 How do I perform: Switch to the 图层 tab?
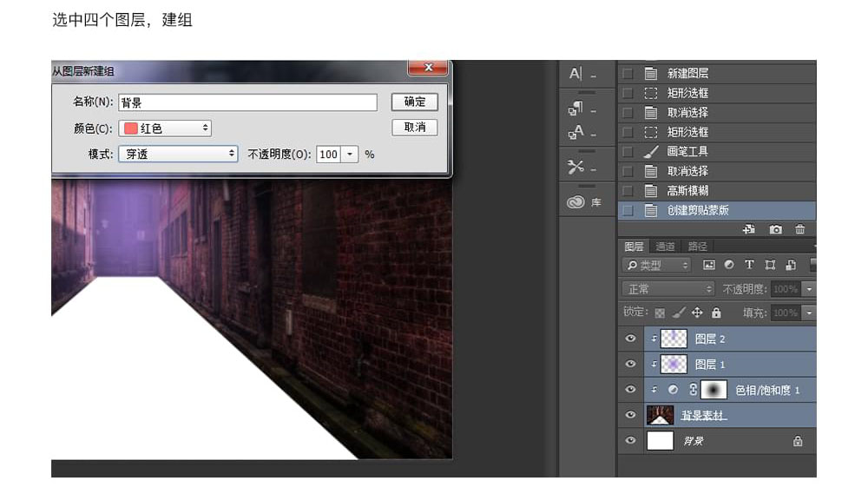point(634,247)
